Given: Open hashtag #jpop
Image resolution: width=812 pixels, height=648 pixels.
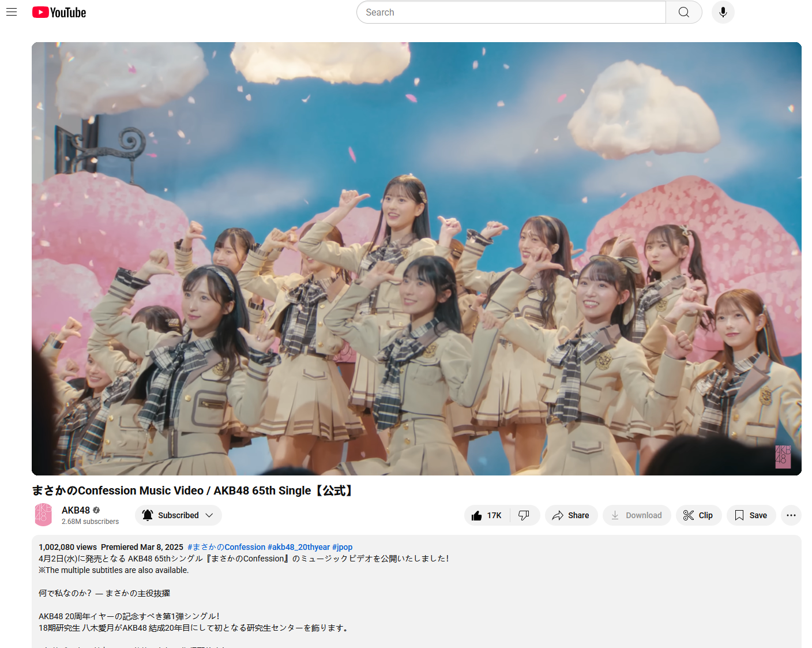Looking at the screenshot, I should pos(342,547).
